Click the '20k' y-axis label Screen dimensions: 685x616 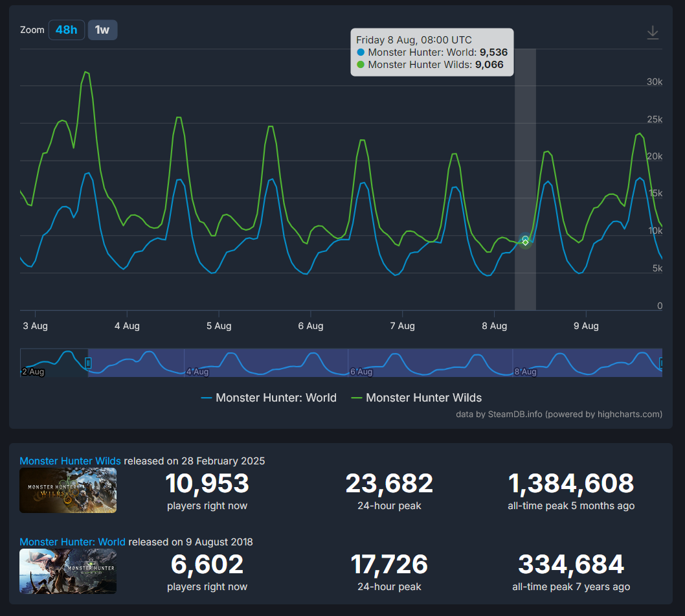coord(655,156)
